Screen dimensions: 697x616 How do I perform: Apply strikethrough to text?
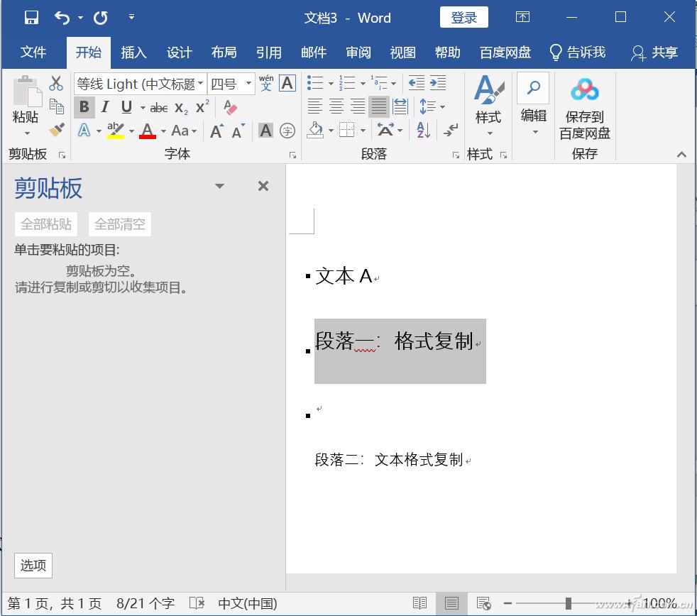coord(159,107)
